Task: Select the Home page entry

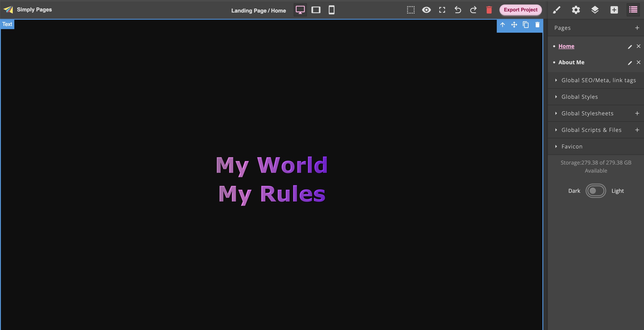Action: [566, 46]
